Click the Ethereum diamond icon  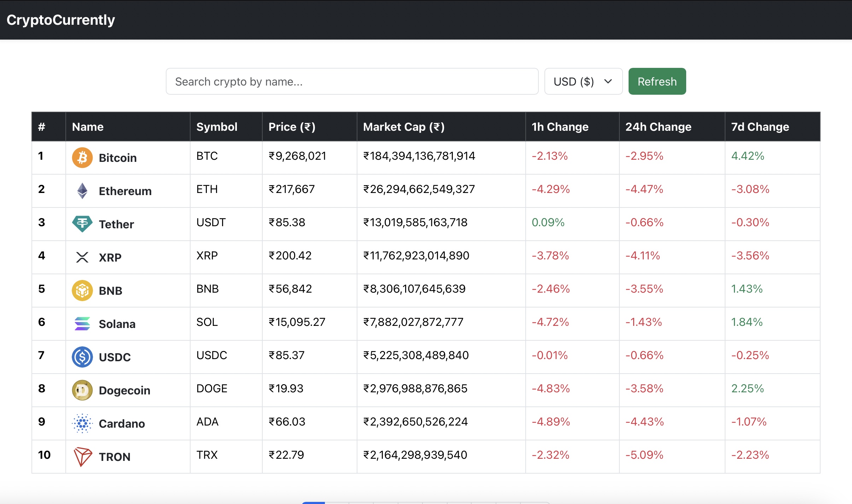82,191
